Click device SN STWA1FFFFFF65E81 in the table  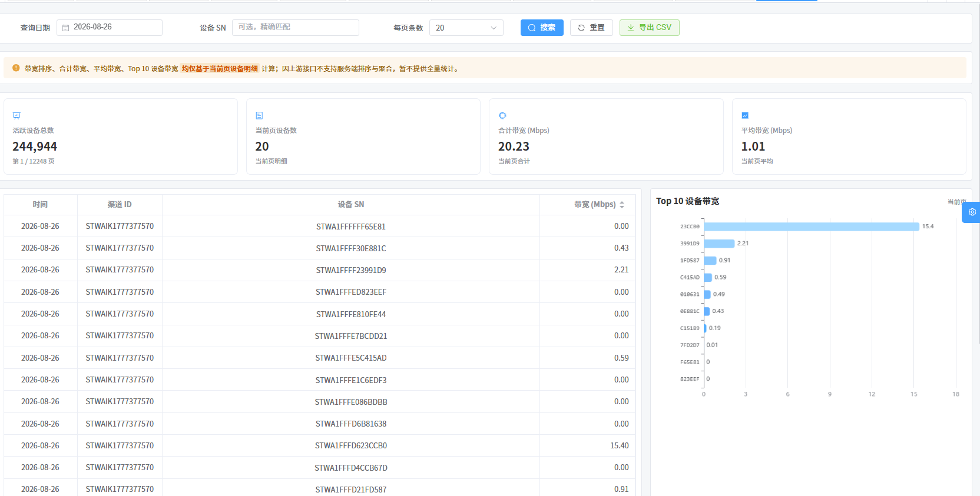pos(351,227)
